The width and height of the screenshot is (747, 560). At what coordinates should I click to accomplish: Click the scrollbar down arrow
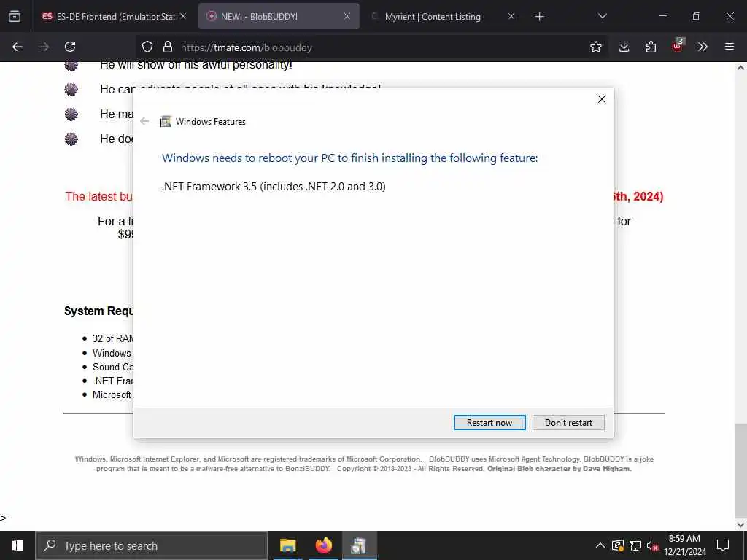740,525
